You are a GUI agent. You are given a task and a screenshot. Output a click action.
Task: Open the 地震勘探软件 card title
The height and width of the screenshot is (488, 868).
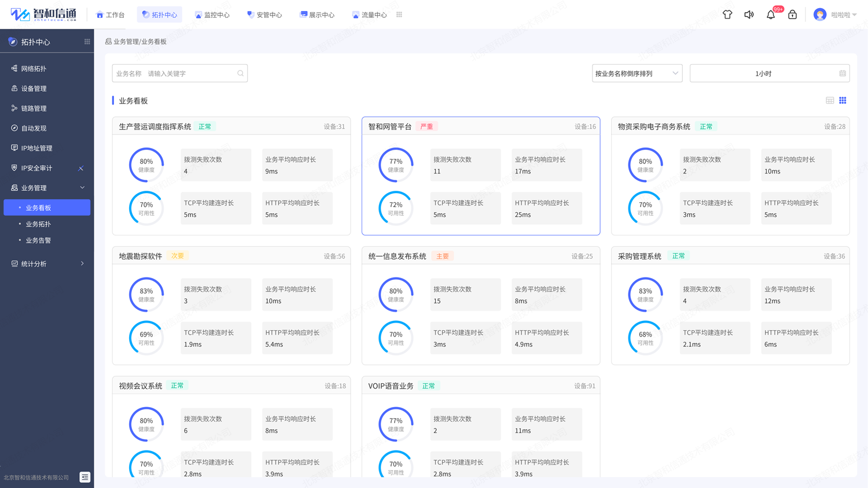pos(141,256)
